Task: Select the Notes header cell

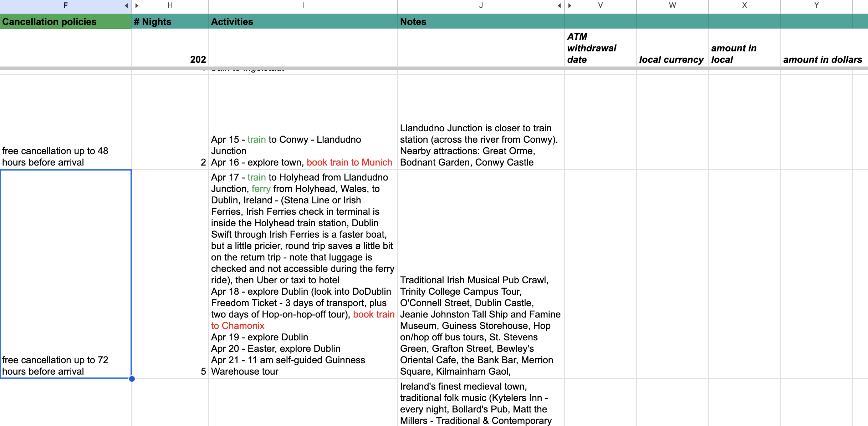Action: pyautogui.click(x=481, y=22)
